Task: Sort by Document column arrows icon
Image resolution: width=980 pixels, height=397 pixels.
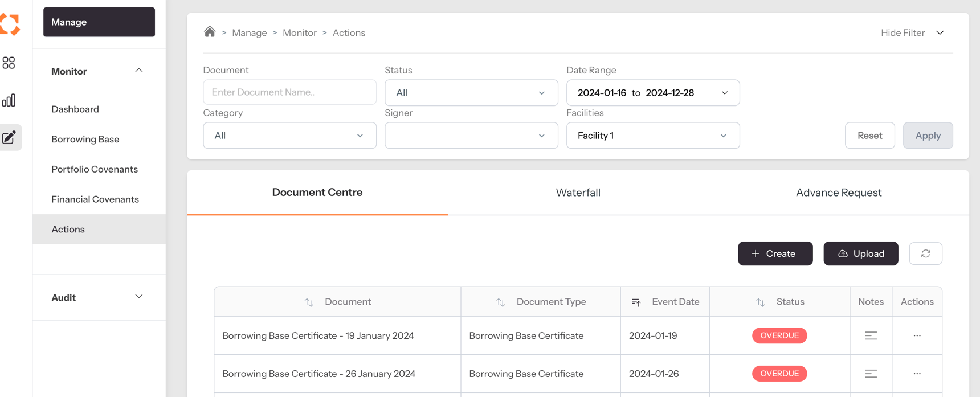Action: (309, 302)
